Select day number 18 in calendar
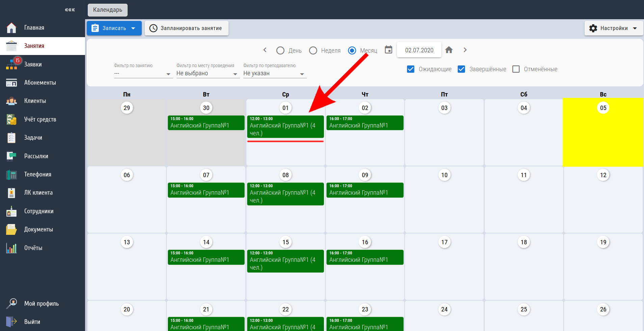Image resolution: width=644 pixels, height=331 pixels. pos(524,242)
